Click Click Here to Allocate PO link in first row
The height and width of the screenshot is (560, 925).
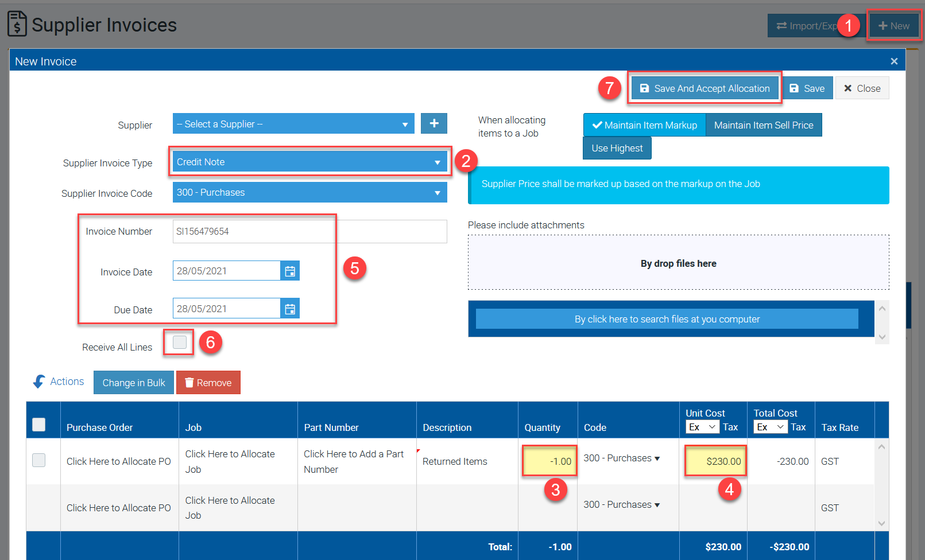click(118, 461)
